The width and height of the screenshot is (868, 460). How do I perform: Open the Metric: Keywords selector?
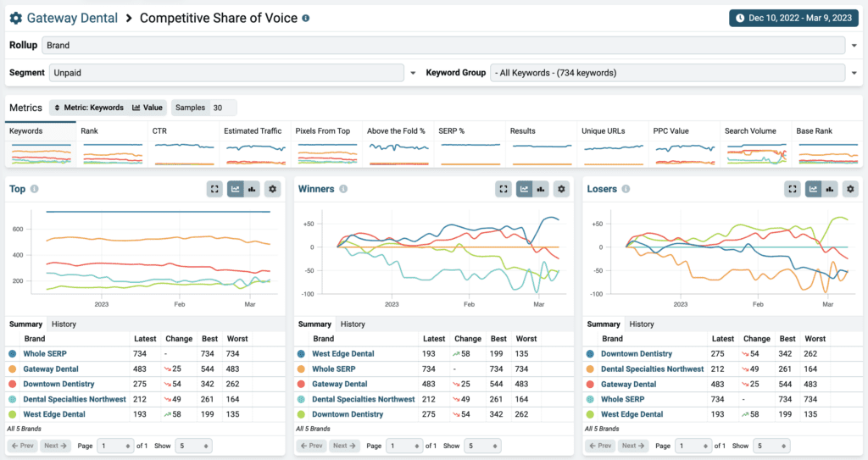(x=88, y=108)
